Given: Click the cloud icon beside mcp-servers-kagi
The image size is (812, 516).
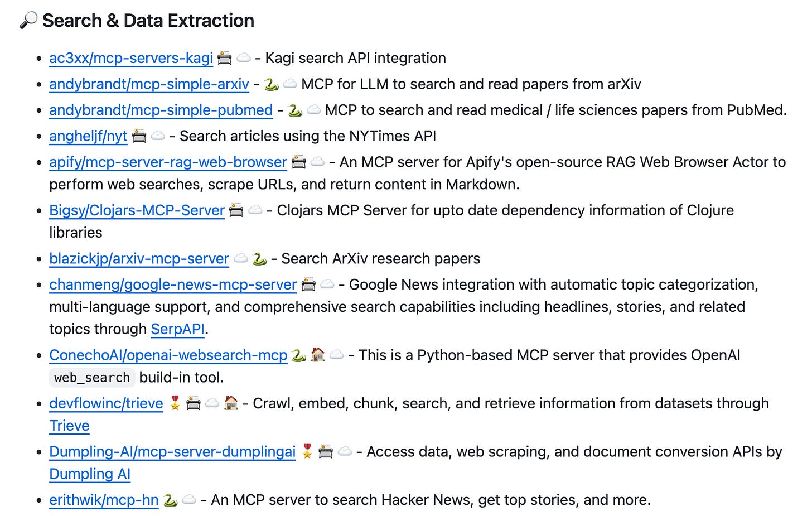Looking at the screenshot, I should pyautogui.click(x=244, y=57).
